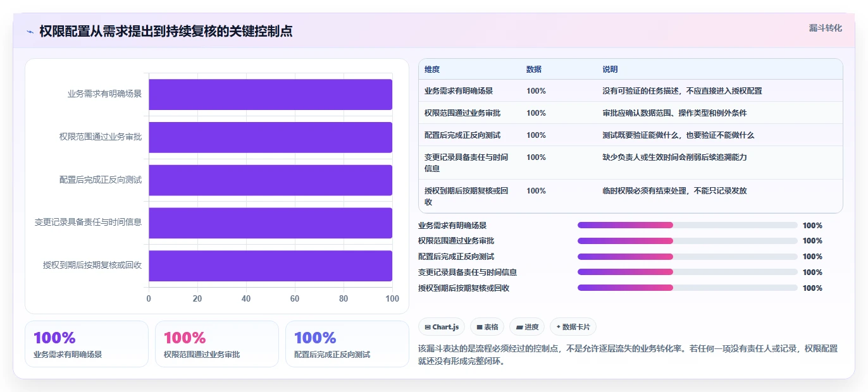Click the 100 tick on chart x-axis

point(392,298)
